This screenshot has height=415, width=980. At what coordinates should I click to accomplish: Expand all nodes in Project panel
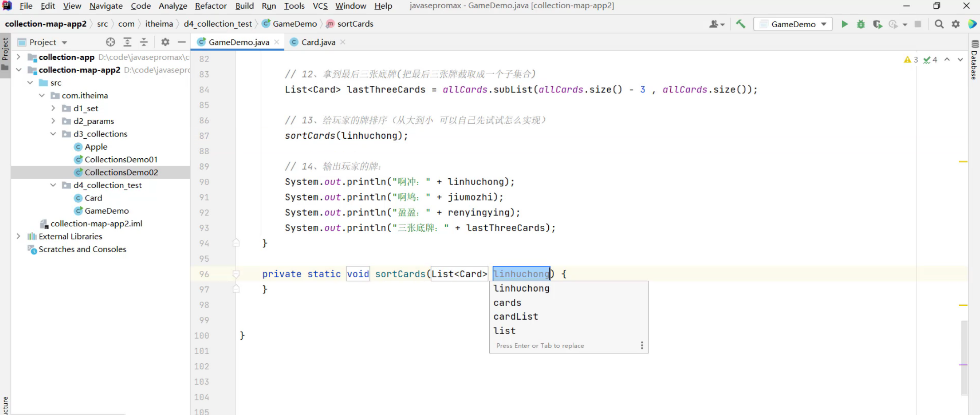pos(127,42)
